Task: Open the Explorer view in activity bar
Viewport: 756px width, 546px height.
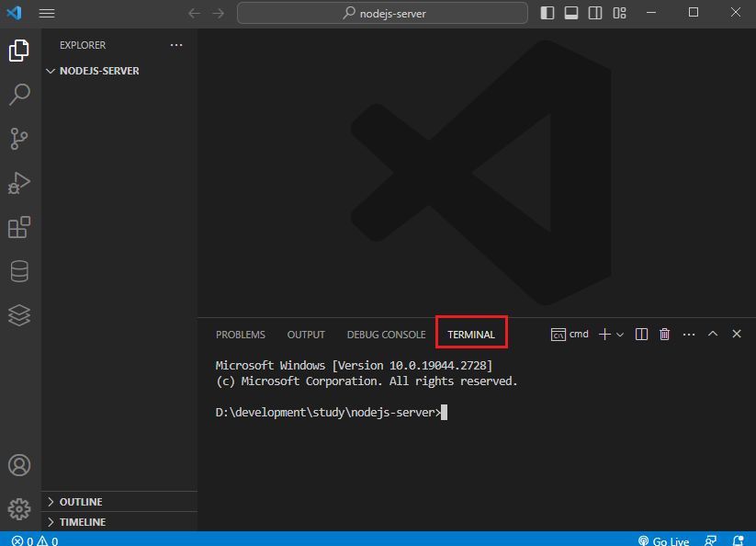Action: coord(19,51)
